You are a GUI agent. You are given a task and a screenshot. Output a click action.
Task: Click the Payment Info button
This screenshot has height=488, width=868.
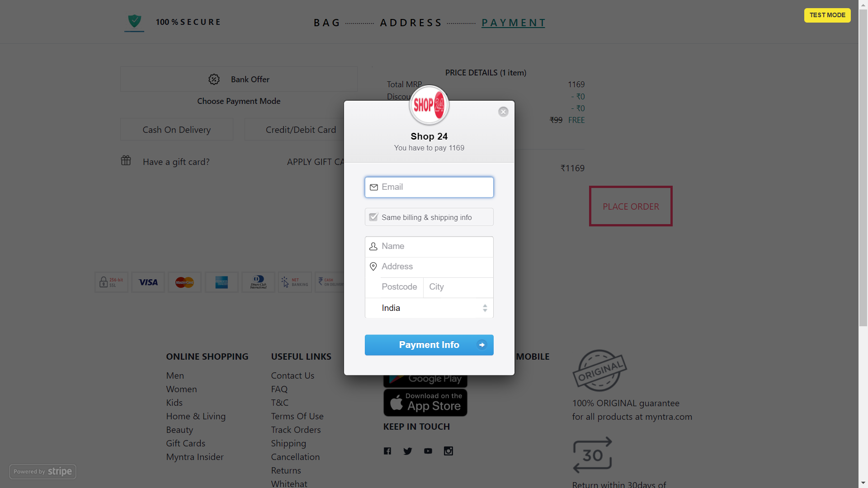tap(429, 345)
